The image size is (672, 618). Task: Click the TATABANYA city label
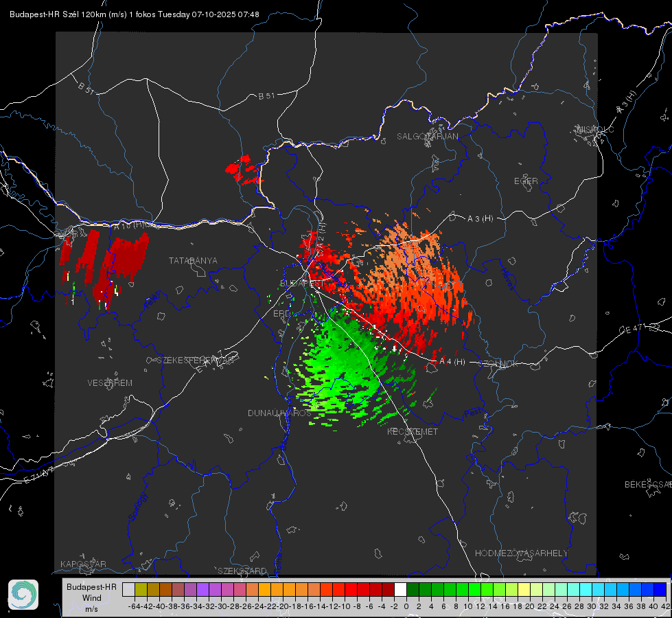(193, 260)
